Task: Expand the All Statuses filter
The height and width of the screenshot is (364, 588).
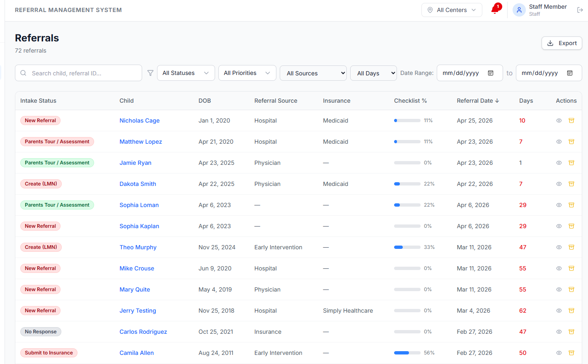Action: pos(186,73)
